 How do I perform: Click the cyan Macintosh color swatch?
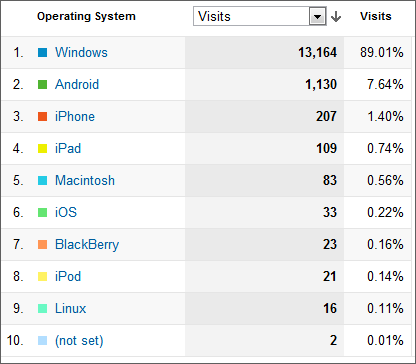coord(42,180)
